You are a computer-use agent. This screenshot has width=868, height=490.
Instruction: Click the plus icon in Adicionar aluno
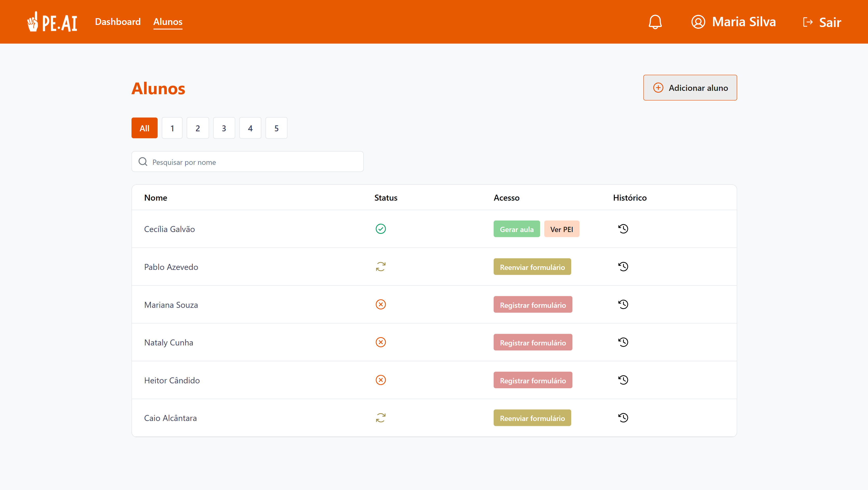659,87
